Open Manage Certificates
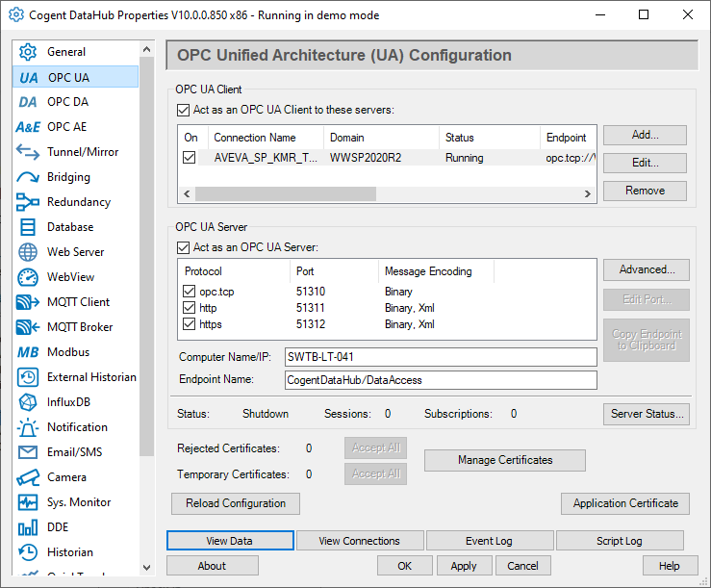 point(505,461)
